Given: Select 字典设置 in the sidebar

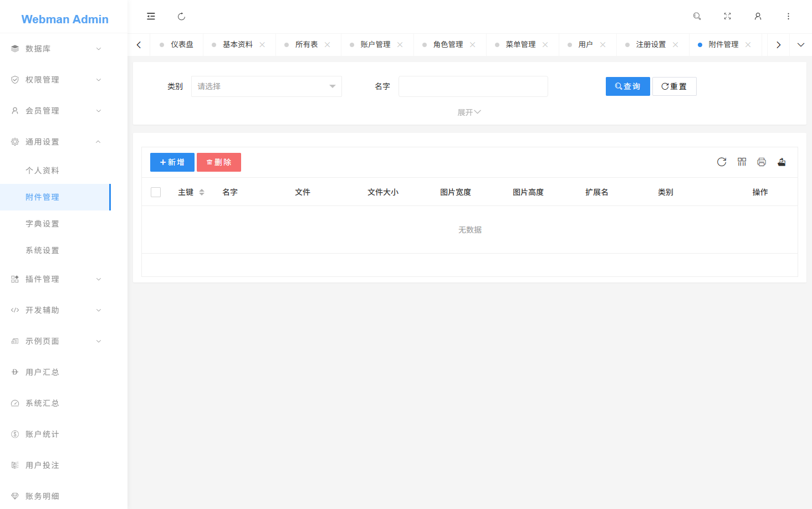Looking at the screenshot, I should (42, 224).
